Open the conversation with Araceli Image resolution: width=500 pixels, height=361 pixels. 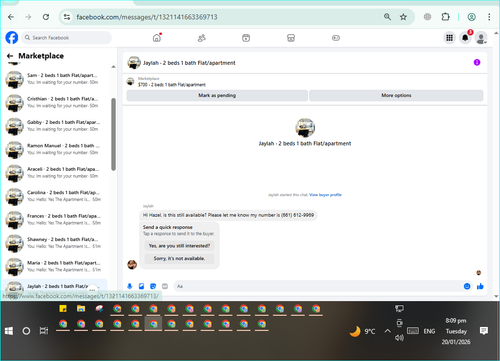pos(55,173)
